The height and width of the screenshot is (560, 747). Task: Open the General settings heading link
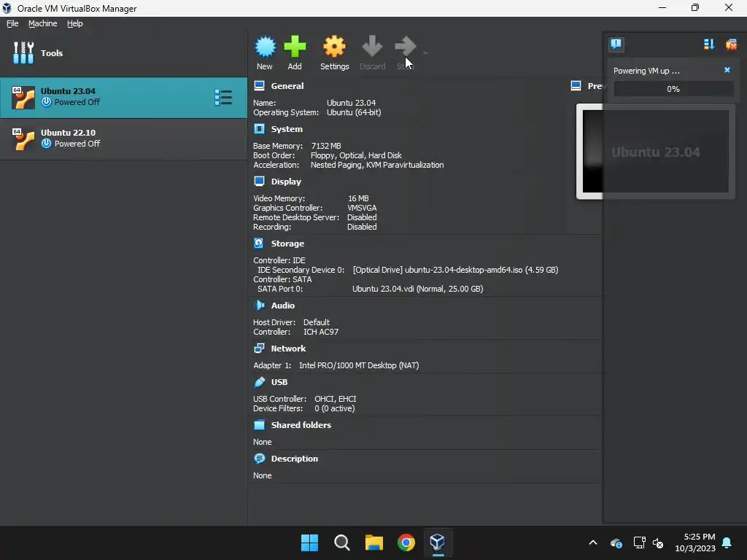coord(287,86)
